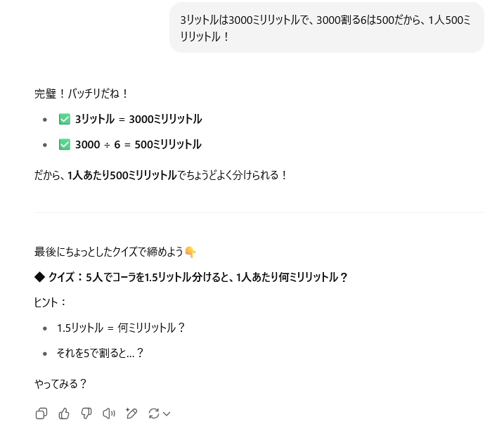504x431 pixels.
Task: Regenerate the response with refresh icon
Action: coord(154,413)
